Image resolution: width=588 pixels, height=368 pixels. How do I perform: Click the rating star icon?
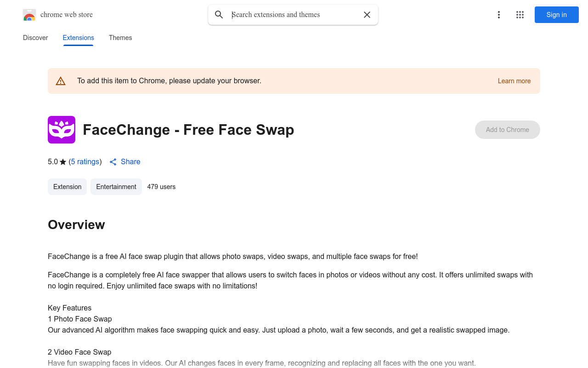(x=62, y=161)
